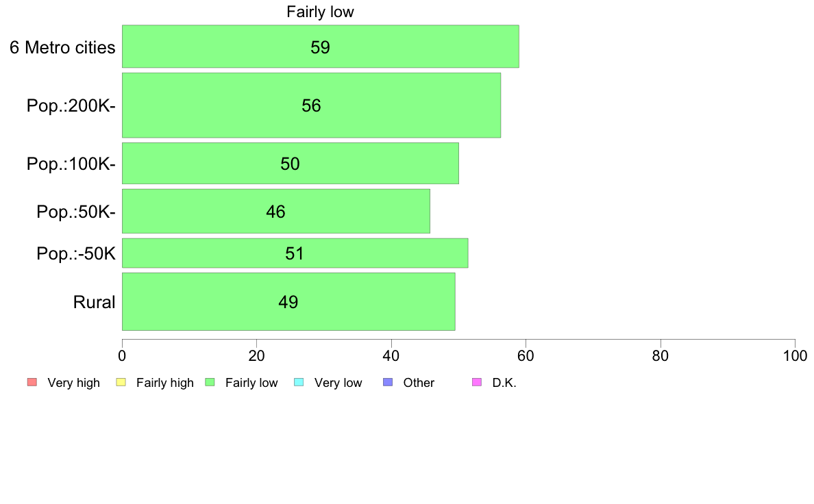Click the 100 tick on the x-axis
This screenshot has height=504, width=814.
795,355
